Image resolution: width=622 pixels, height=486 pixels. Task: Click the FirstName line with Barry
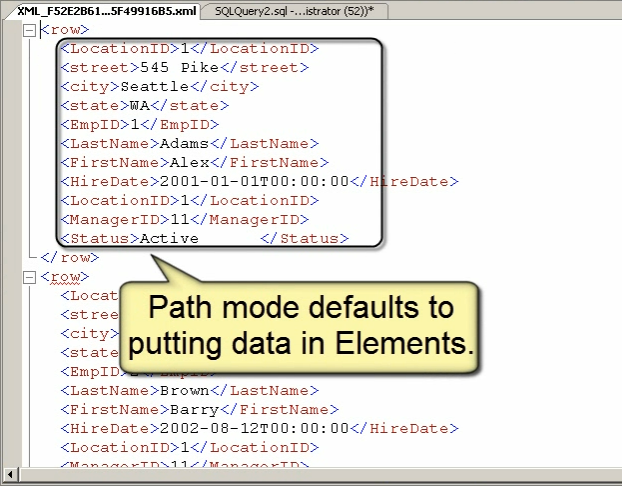point(200,410)
